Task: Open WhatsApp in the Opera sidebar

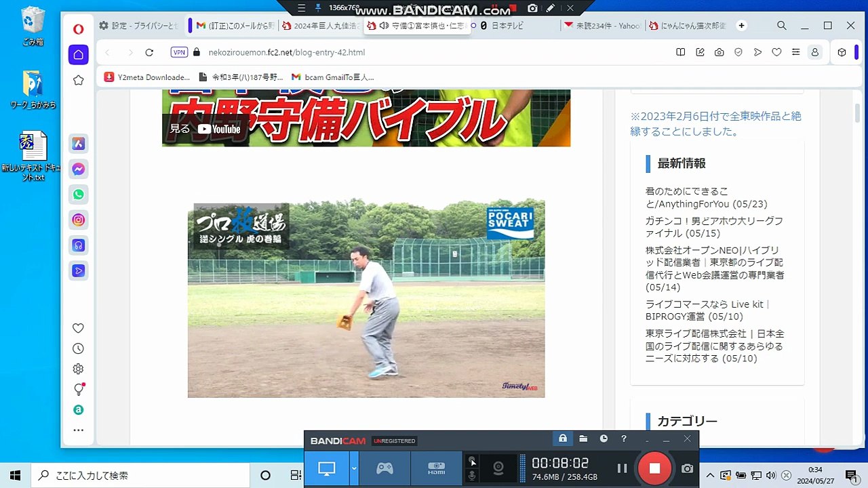Action: point(78,195)
